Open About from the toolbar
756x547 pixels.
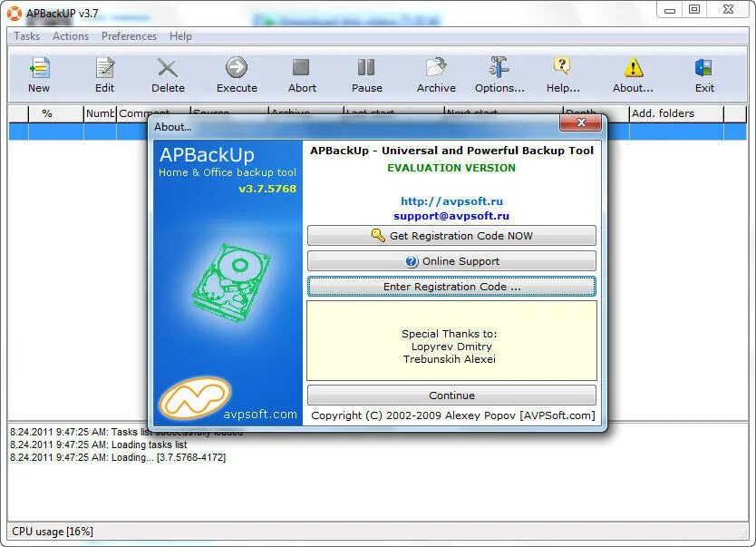pyautogui.click(x=633, y=75)
